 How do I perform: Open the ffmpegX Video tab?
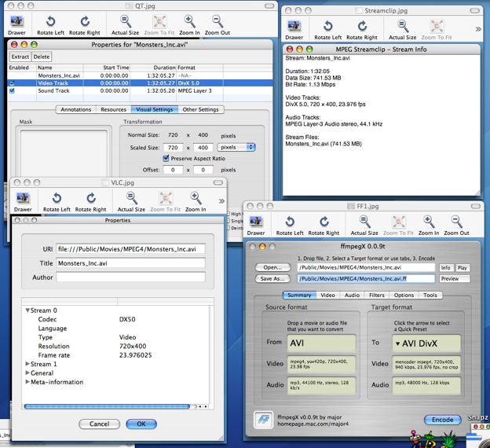[327, 295]
